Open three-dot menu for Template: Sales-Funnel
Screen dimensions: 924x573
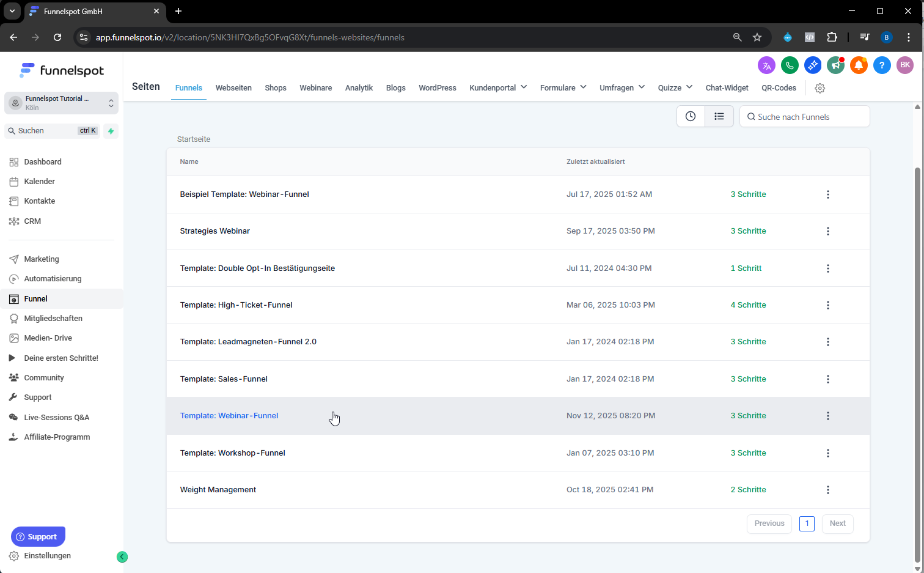click(x=828, y=379)
